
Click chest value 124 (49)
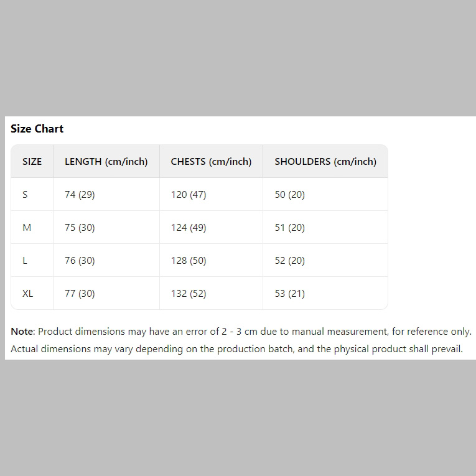pos(189,228)
